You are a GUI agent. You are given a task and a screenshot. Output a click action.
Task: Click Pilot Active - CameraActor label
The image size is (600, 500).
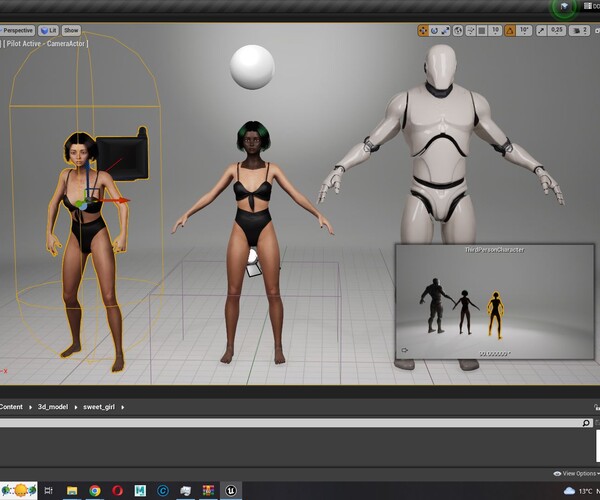(x=46, y=44)
